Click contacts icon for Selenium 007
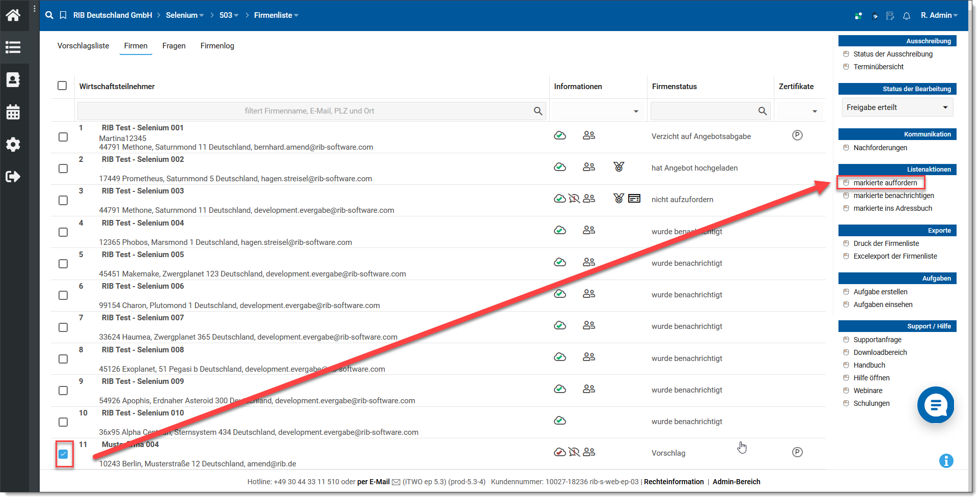The width and height of the screenshot is (980, 500). pos(589,325)
